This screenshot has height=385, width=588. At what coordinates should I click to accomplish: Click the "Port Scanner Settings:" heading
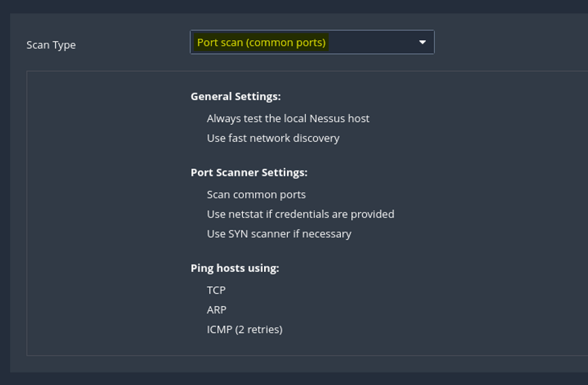249,173
